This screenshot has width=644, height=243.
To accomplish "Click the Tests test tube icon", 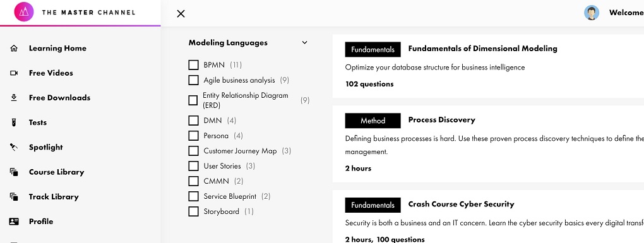I will tap(14, 122).
